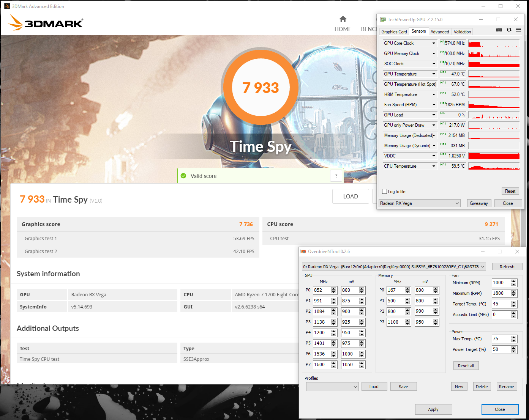Viewport: 529px width, 420px height.
Task: Click the OverdriveNTool title bar icon
Action: [x=303, y=252]
